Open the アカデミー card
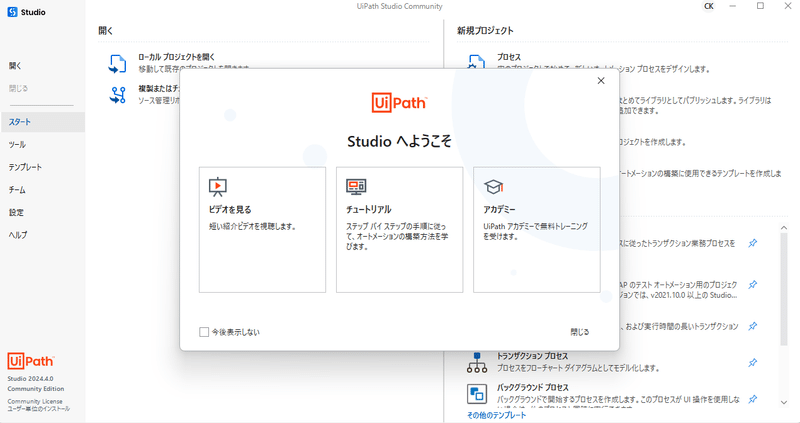The image size is (800, 423). [537, 230]
